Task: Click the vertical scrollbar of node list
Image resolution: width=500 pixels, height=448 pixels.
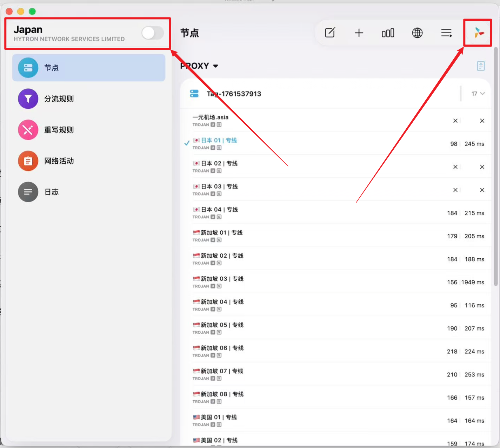Action: click(x=496, y=167)
